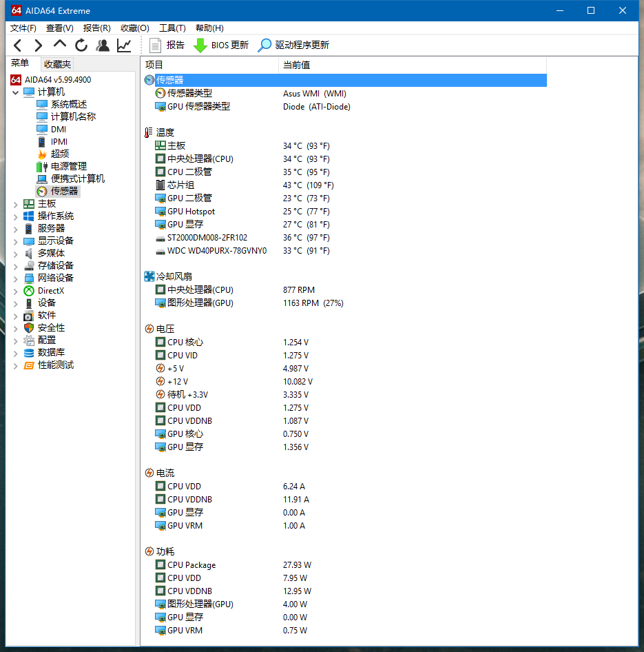Expand the 服务器 tree node
The width and height of the screenshot is (644, 652).
[x=15, y=229]
